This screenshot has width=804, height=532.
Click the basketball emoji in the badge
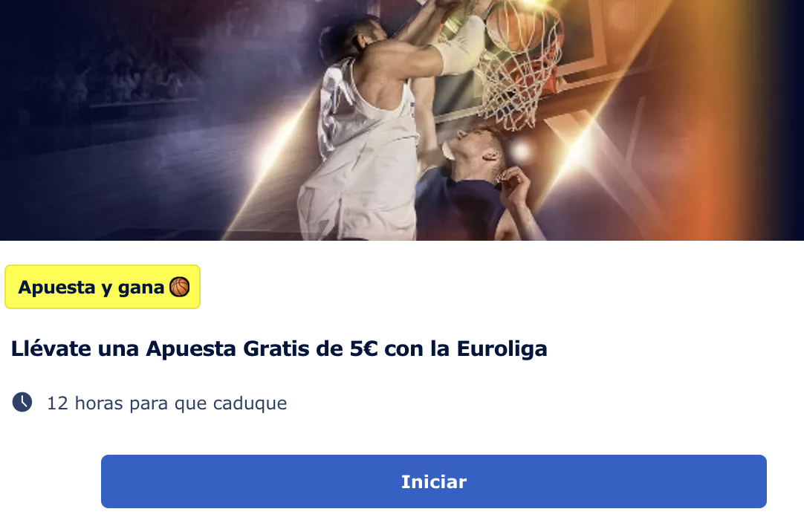pyautogui.click(x=180, y=287)
